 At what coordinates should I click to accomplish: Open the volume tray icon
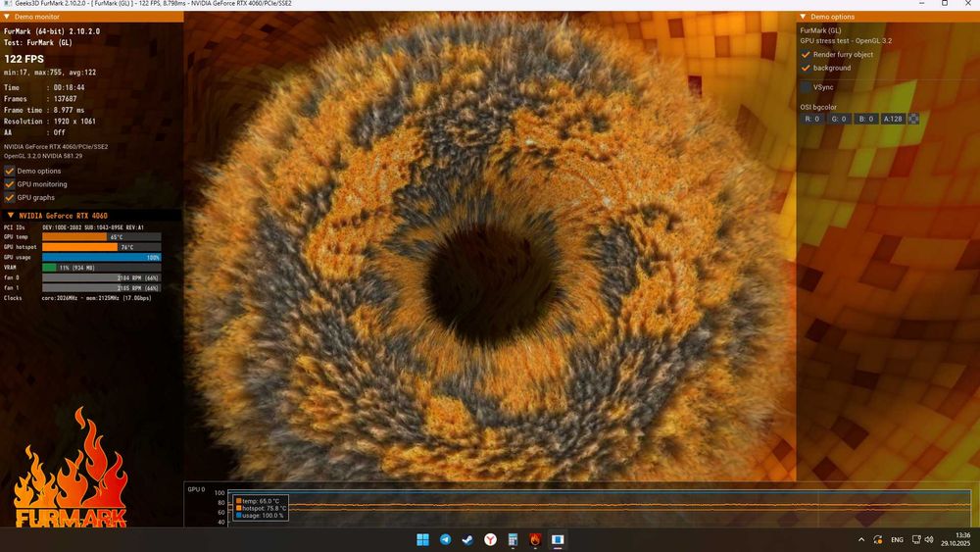929,539
